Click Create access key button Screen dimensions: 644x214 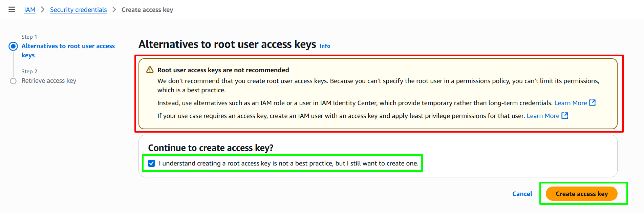(582, 194)
